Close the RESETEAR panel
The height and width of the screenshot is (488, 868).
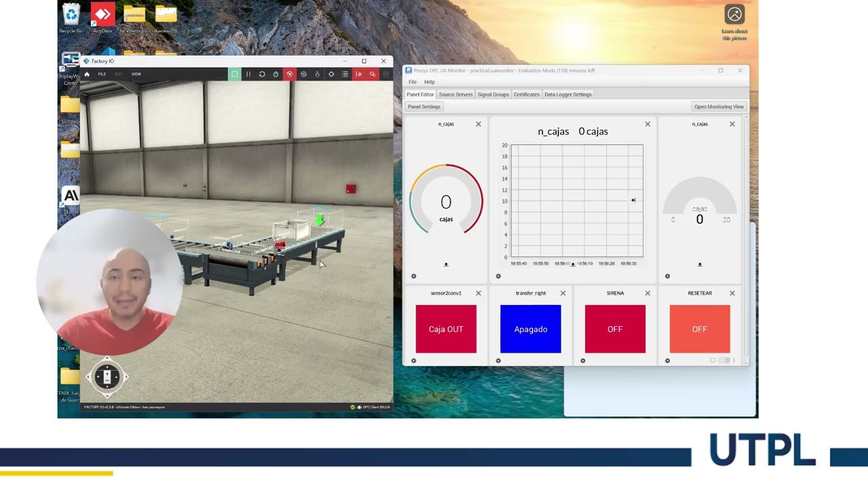click(732, 293)
